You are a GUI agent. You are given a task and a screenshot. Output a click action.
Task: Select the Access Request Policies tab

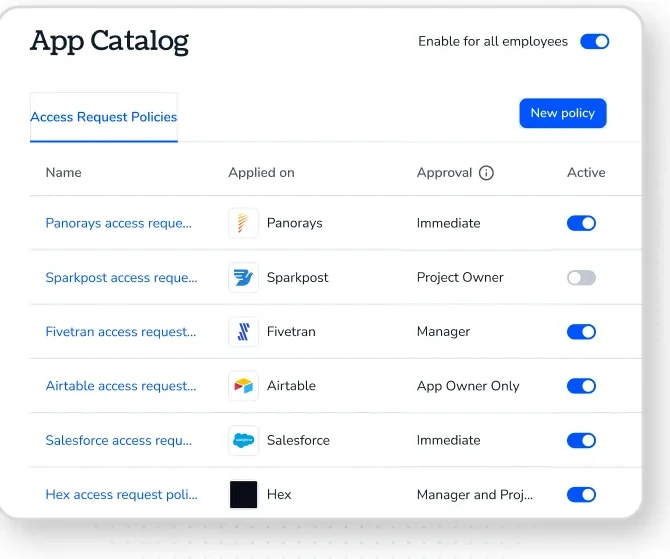tap(104, 117)
